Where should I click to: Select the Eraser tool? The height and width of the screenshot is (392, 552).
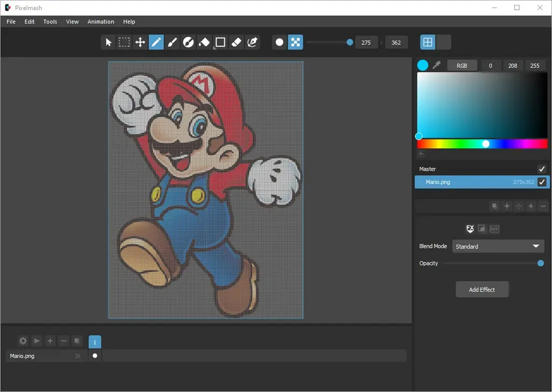point(236,42)
